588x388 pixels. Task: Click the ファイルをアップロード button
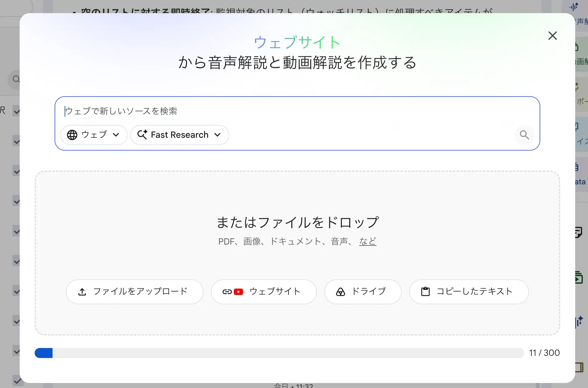click(135, 291)
